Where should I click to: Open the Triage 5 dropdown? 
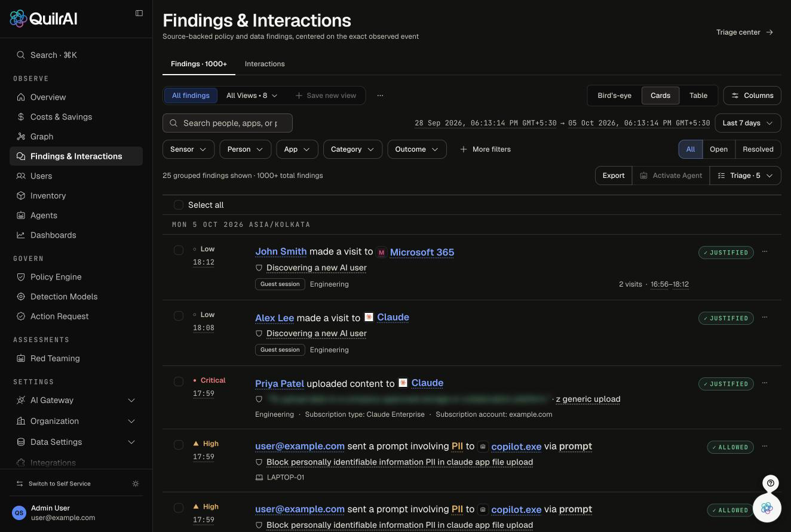click(x=746, y=176)
